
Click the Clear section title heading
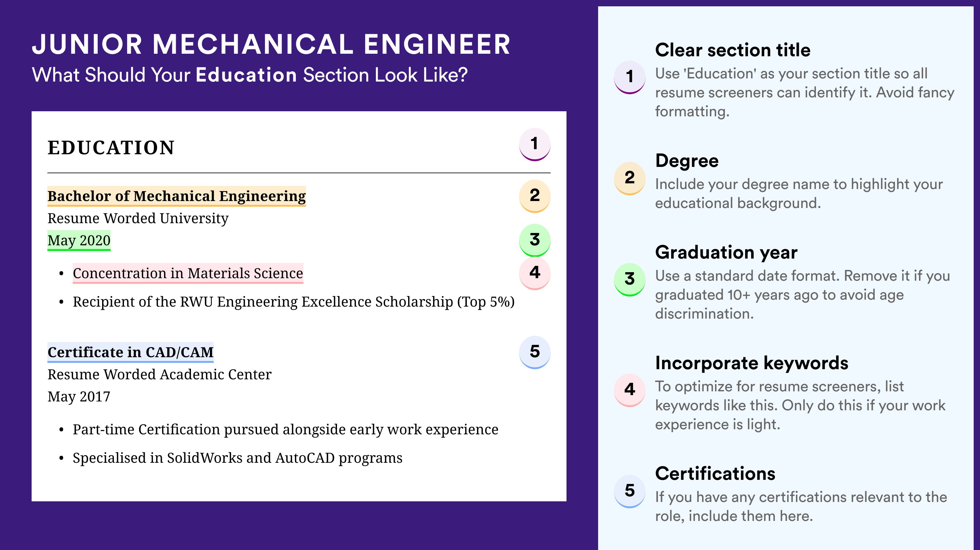coord(733,50)
